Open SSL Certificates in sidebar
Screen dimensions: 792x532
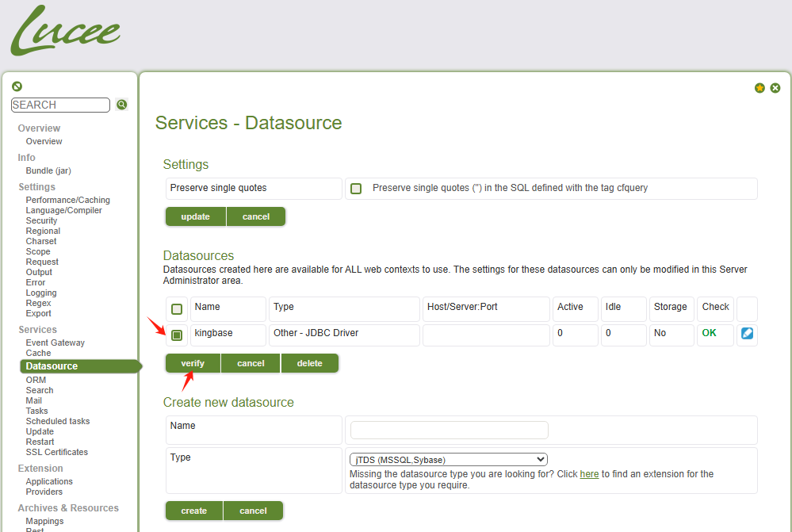[x=57, y=452]
